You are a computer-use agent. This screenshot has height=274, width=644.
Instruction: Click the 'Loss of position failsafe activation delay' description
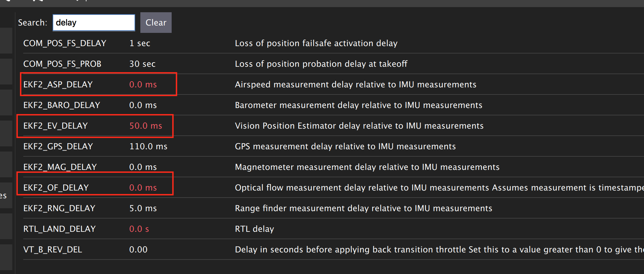coord(316,43)
